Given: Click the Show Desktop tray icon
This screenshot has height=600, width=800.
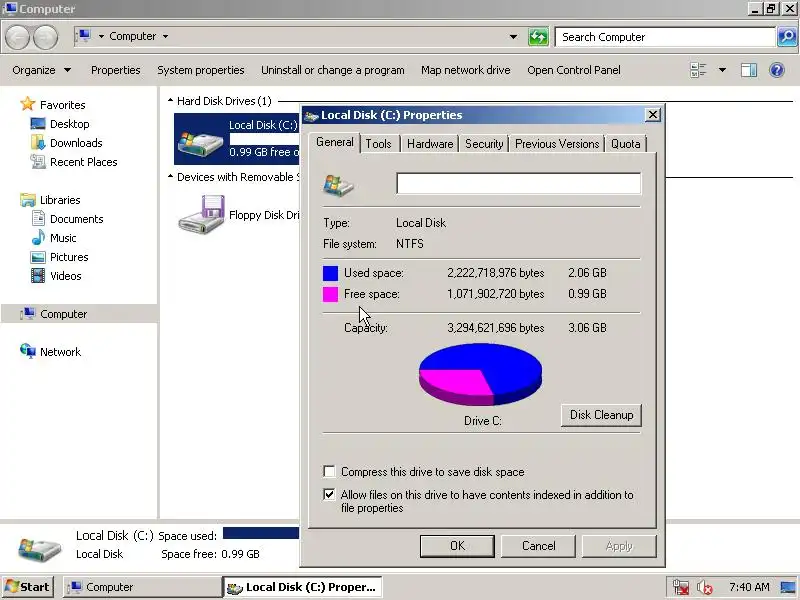Looking at the screenshot, I should pos(788,587).
